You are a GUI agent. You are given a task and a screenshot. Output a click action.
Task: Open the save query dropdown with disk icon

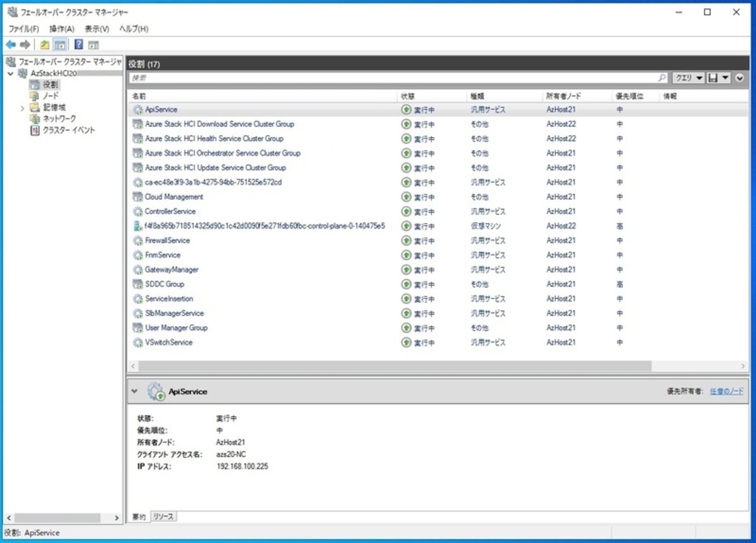click(x=718, y=78)
